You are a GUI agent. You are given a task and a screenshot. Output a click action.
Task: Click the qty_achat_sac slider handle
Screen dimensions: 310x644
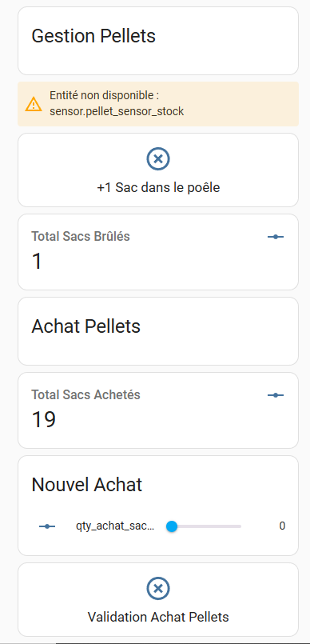pos(172,526)
